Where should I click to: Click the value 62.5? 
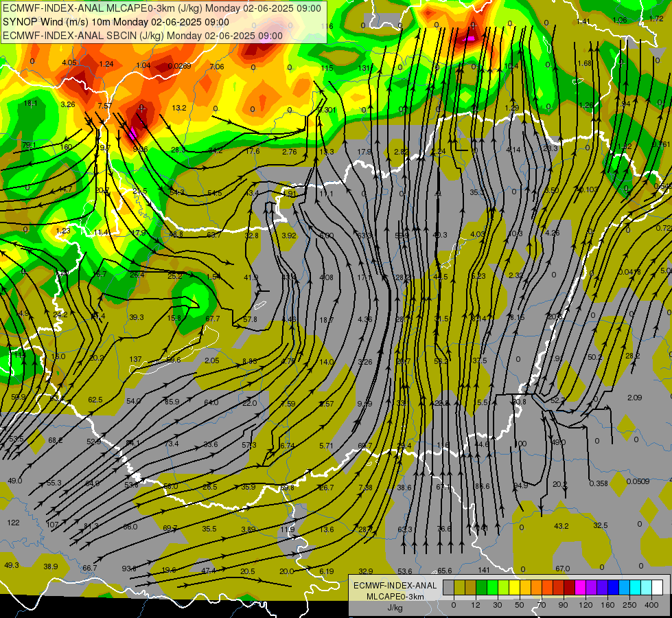[x=95, y=400]
